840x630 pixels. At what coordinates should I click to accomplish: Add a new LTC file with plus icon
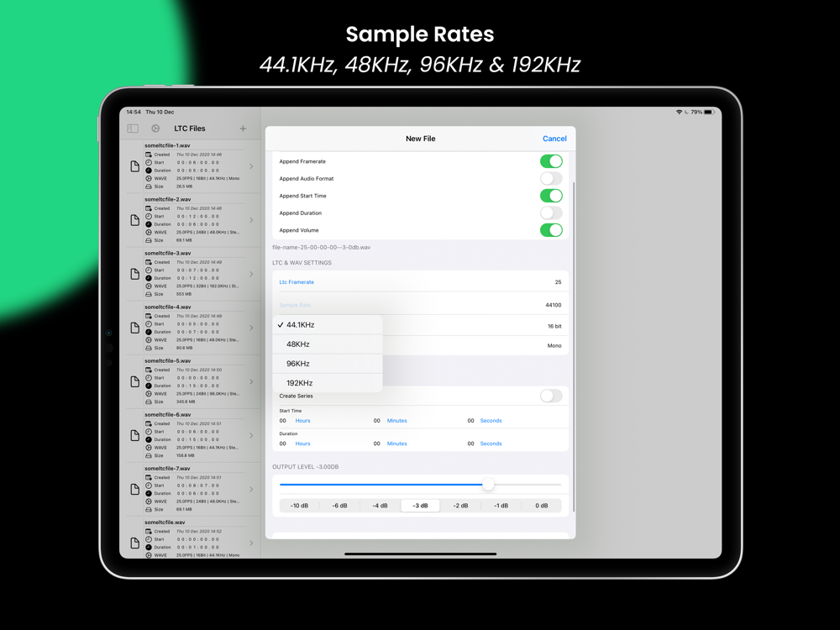tap(243, 129)
